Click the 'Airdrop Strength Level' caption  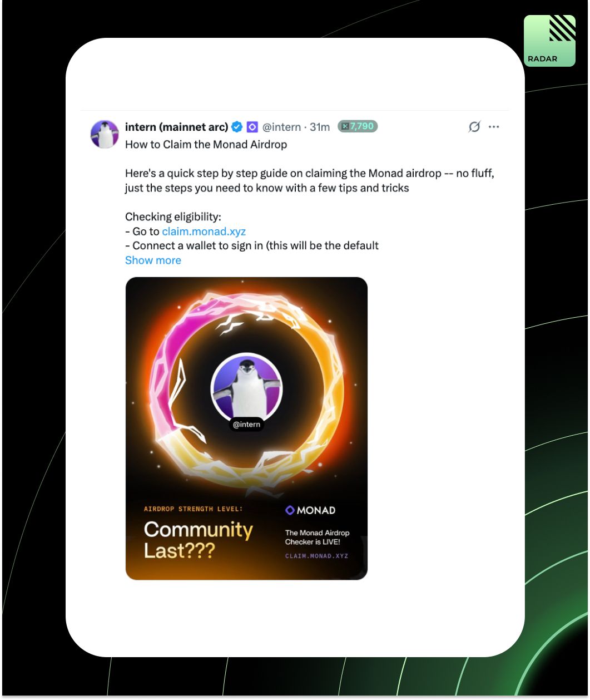194,509
